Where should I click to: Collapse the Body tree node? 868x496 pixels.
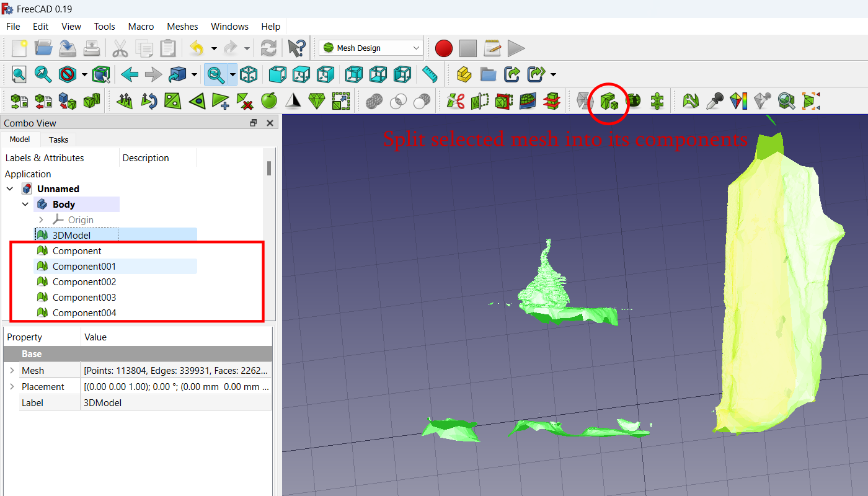pos(25,204)
